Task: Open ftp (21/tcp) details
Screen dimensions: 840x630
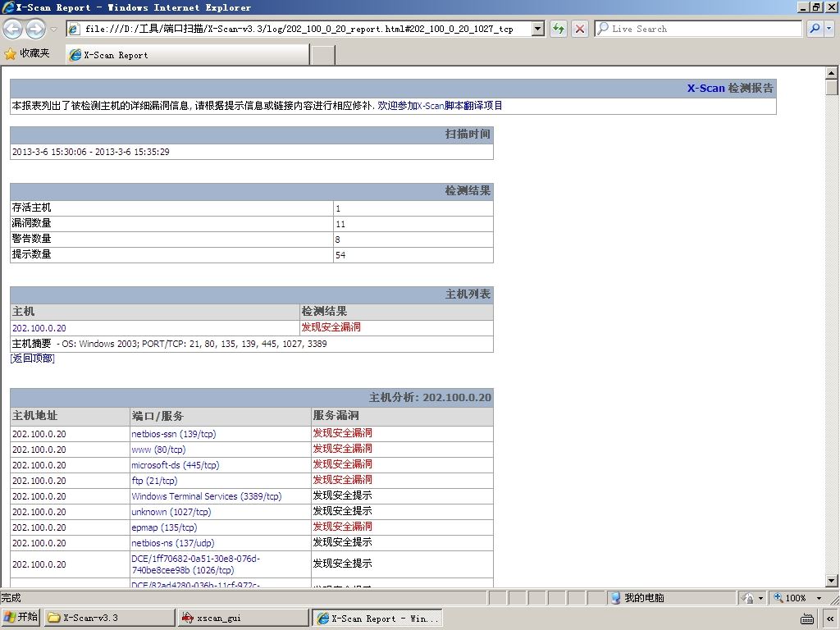Action: coord(154,481)
